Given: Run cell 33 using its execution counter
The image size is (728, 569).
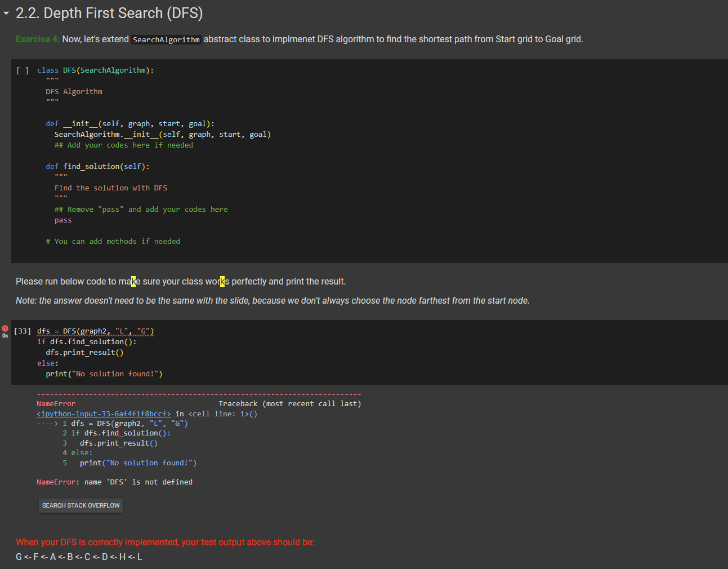Looking at the screenshot, I should pyautogui.click(x=23, y=331).
